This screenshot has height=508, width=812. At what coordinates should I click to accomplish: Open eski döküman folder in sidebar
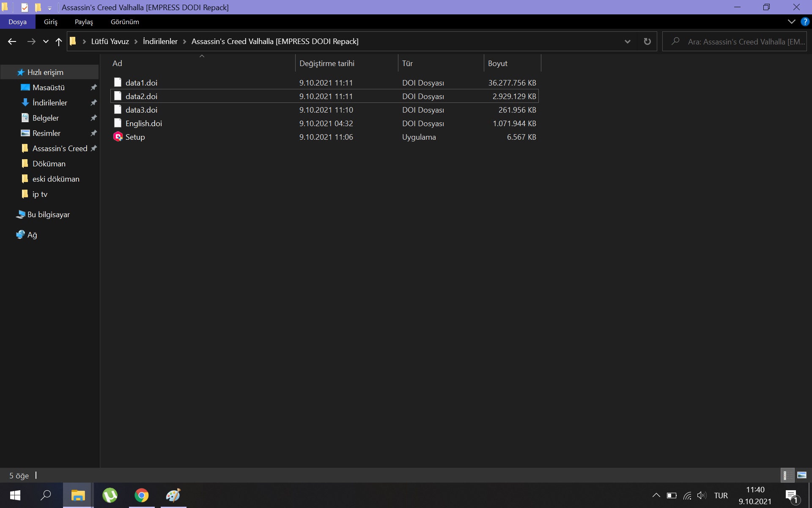click(56, 179)
